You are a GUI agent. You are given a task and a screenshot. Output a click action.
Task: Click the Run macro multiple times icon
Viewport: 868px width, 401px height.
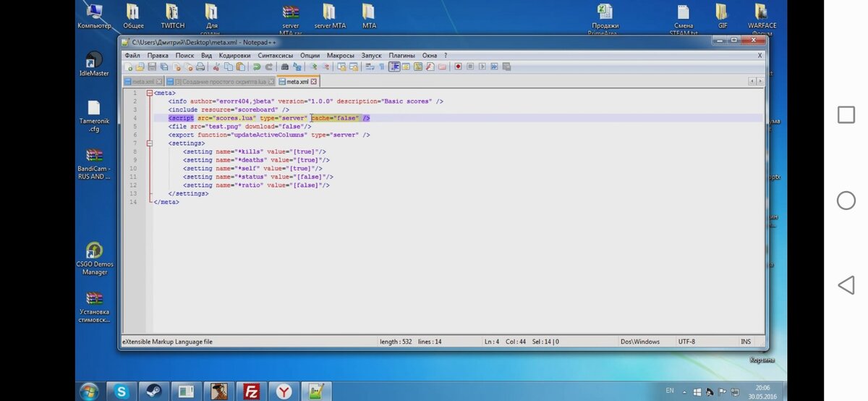[x=495, y=67]
